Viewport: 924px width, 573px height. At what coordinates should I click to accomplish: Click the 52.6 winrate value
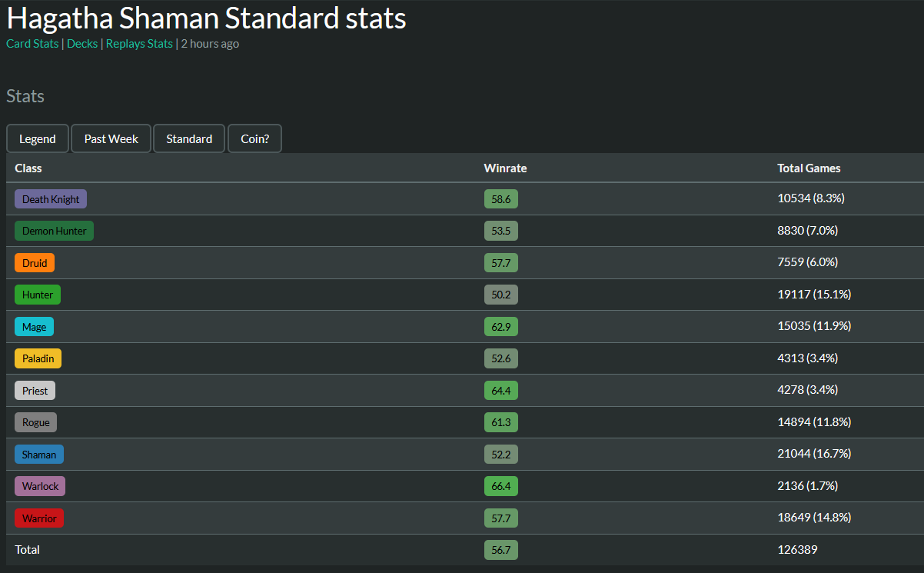point(501,358)
